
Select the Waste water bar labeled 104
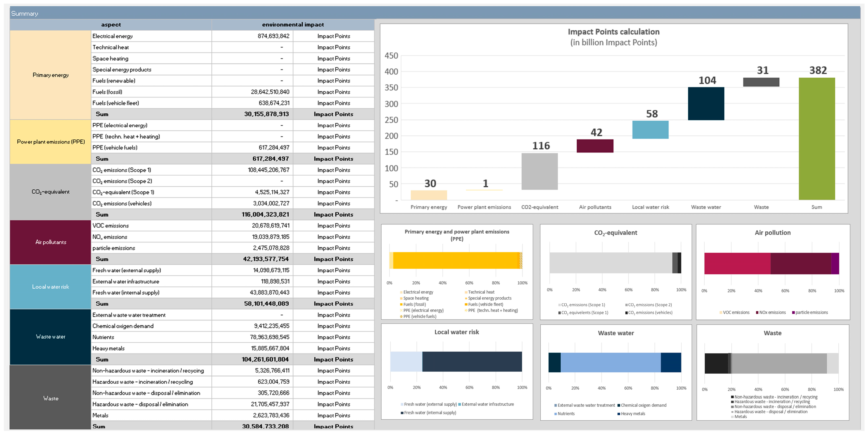coord(706,104)
